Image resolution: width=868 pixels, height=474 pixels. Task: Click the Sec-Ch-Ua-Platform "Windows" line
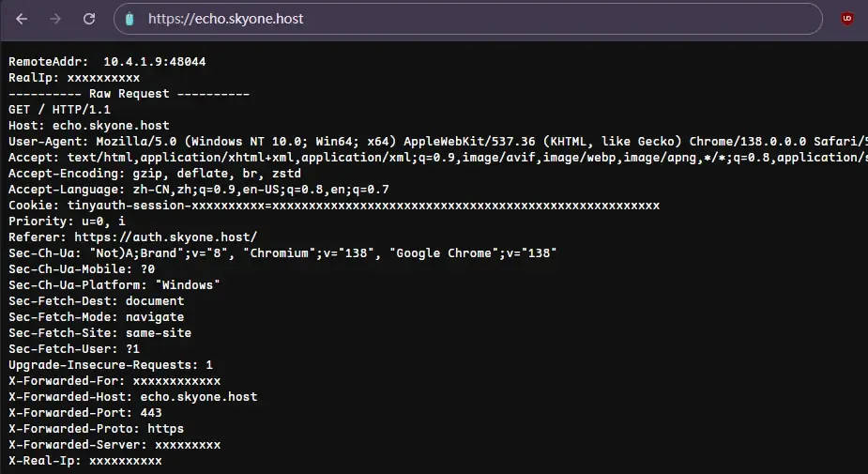coord(114,284)
